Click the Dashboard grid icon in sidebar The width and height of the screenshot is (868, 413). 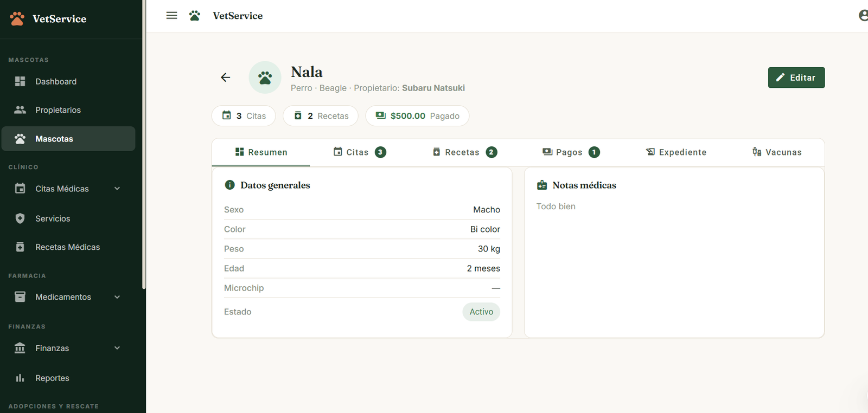click(x=20, y=81)
